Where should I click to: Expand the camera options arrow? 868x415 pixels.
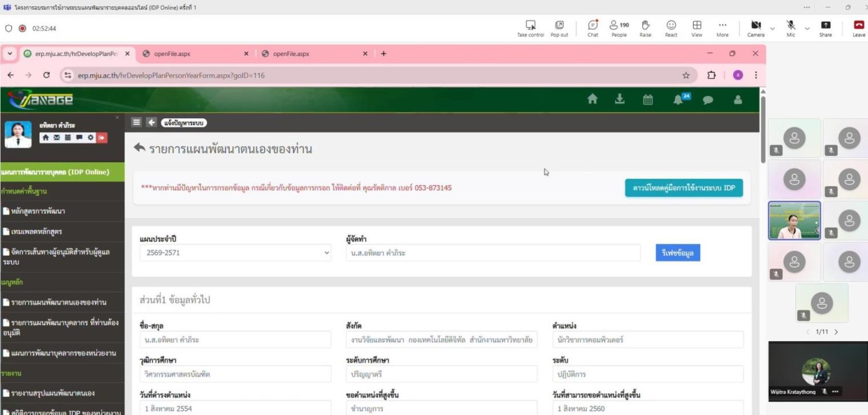point(773,29)
